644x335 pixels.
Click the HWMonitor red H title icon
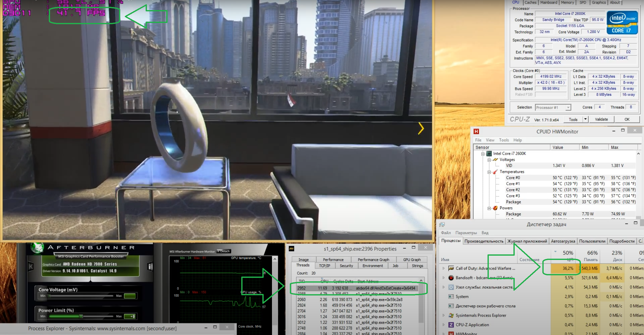pos(476,131)
